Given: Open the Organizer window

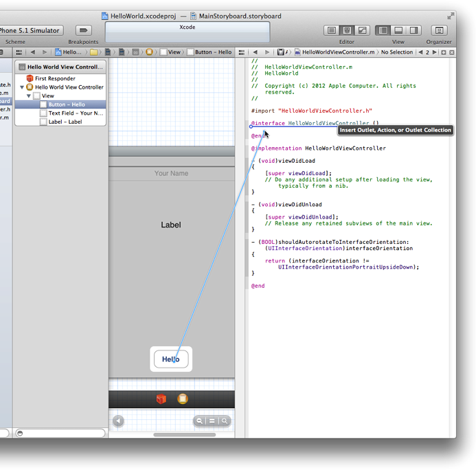Looking at the screenshot, I should [x=438, y=30].
